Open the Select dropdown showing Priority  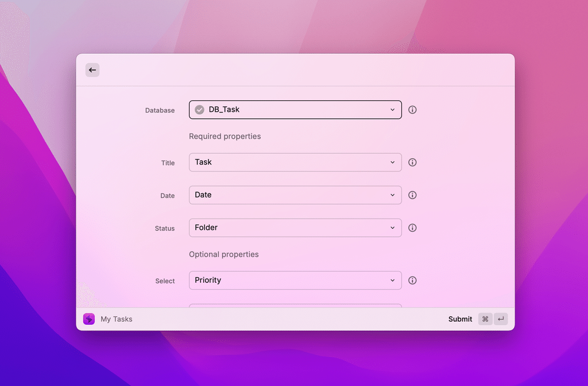coord(295,280)
